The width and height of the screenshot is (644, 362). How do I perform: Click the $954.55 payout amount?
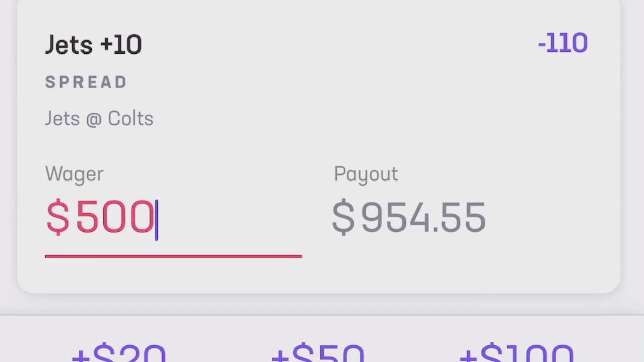[x=409, y=217]
